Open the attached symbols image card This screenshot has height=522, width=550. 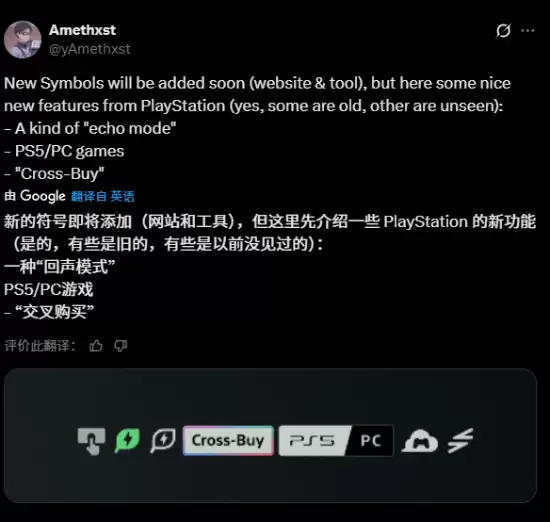pyautogui.click(x=270, y=435)
